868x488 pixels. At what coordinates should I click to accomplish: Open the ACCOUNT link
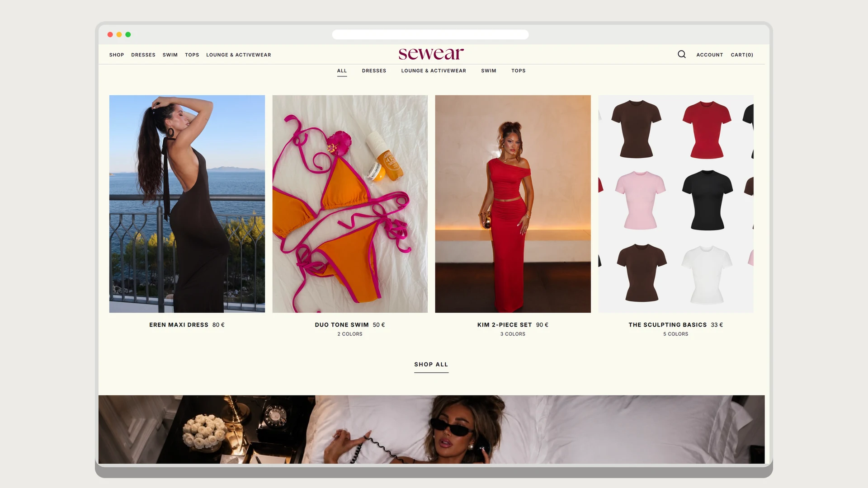pyautogui.click(x=710, y=55)
